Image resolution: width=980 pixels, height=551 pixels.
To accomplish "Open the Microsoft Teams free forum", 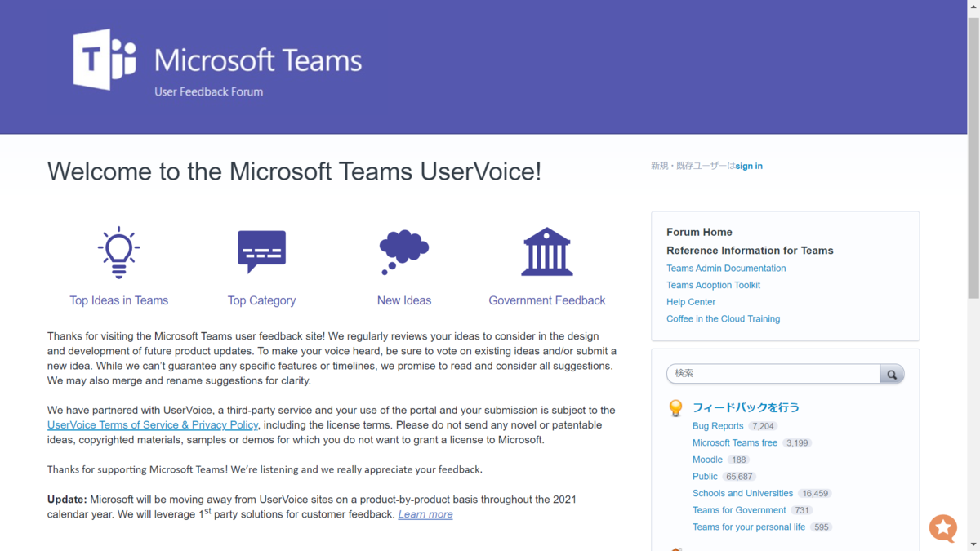I will (x=735, y=442).
